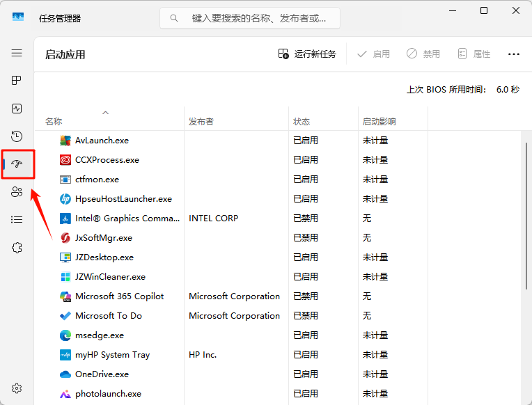The image size is (532, 405).
Task: Click the 属性 properties button
Action: pyautogui.click(x=474, y=54)
